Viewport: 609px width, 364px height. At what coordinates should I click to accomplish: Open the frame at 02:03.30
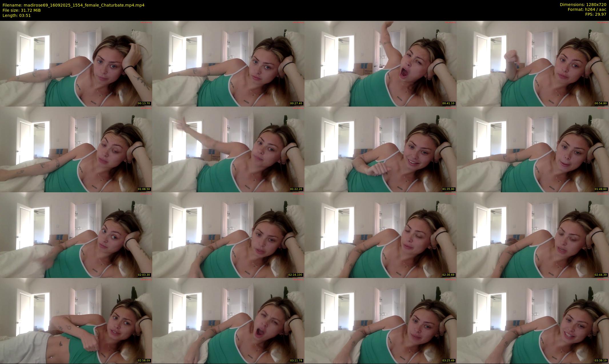click(76, 235)
